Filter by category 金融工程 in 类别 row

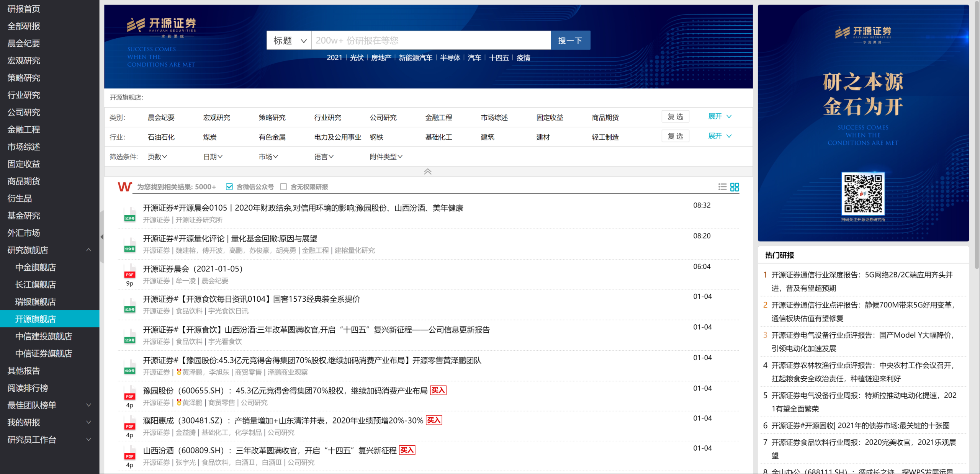pyautogui.click(x=438, y=118)
